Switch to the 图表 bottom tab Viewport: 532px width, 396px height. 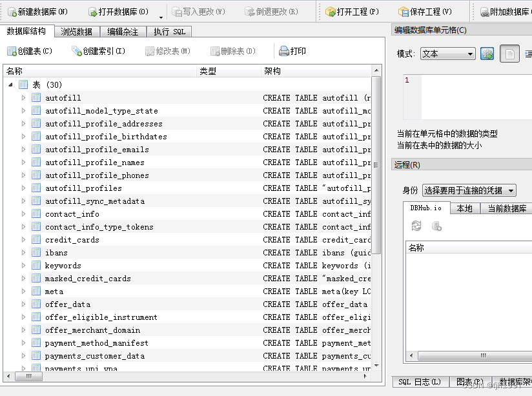pyautogui.click(x=469, y=382)
